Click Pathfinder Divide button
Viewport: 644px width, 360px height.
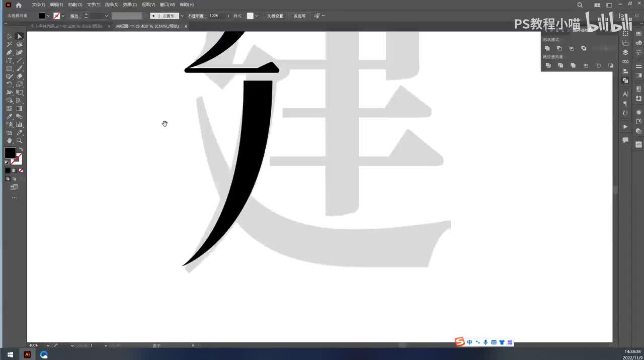tap(548, 65)
